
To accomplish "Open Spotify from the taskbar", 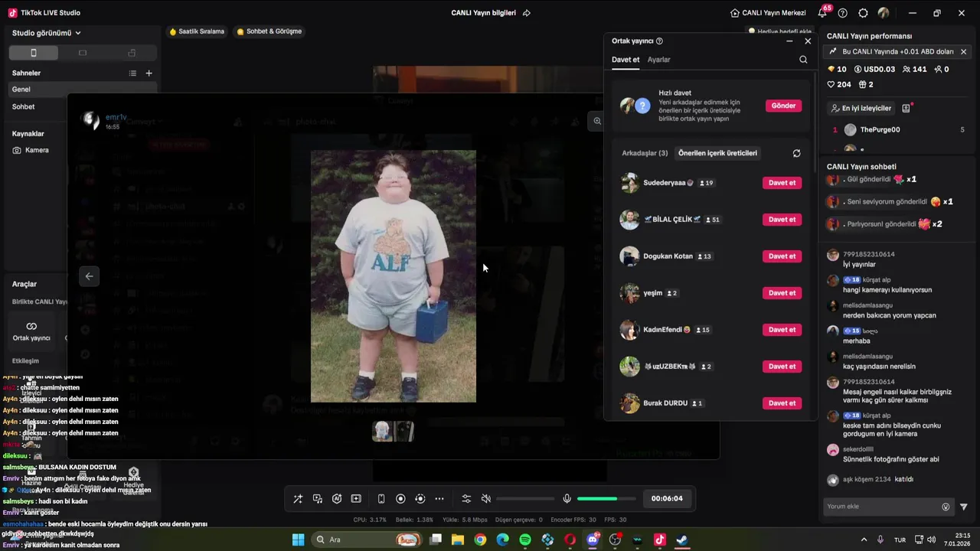I will point(525,540).
